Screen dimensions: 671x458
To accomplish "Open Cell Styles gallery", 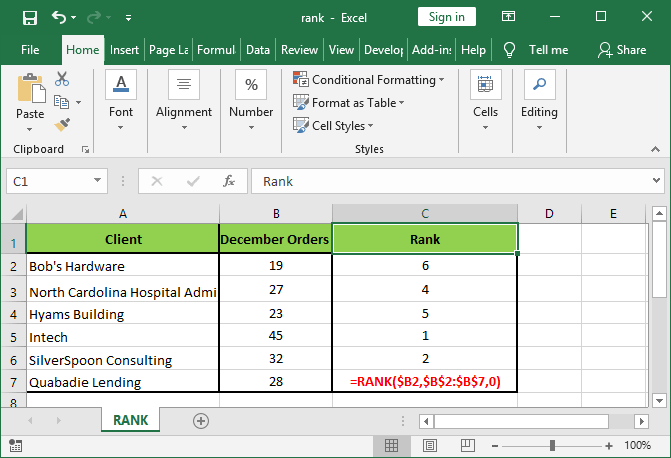I will click(x=333, y=125).
